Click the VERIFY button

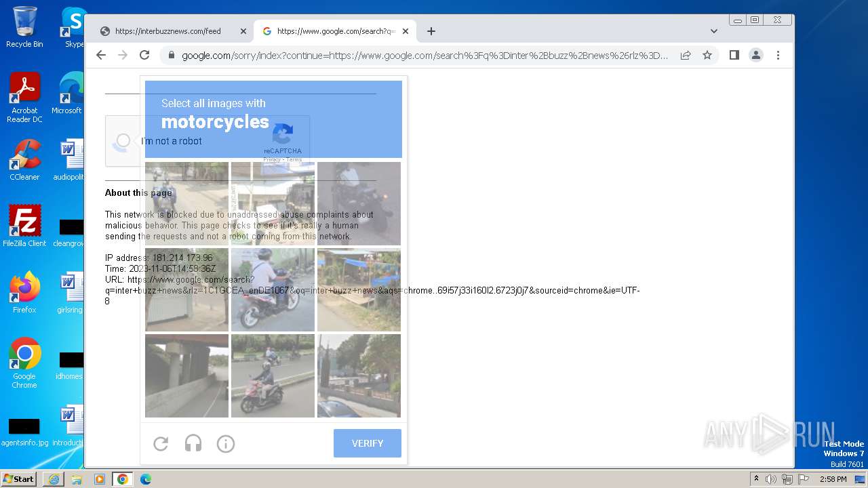tap(368, 443)
